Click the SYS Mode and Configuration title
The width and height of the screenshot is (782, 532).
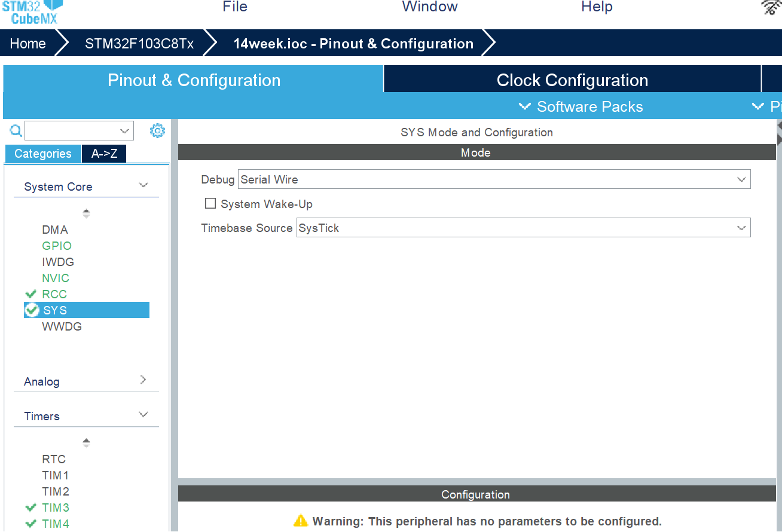[476, 132]
